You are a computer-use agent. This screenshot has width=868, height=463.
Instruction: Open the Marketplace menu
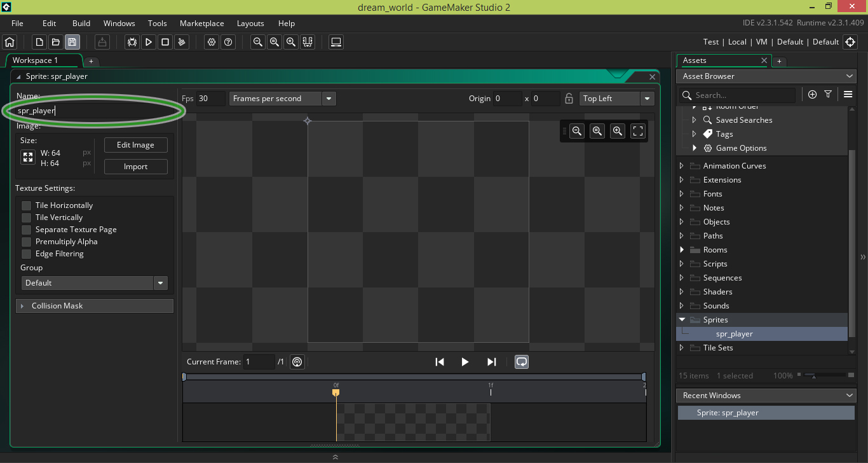click(x=202, y=24)
